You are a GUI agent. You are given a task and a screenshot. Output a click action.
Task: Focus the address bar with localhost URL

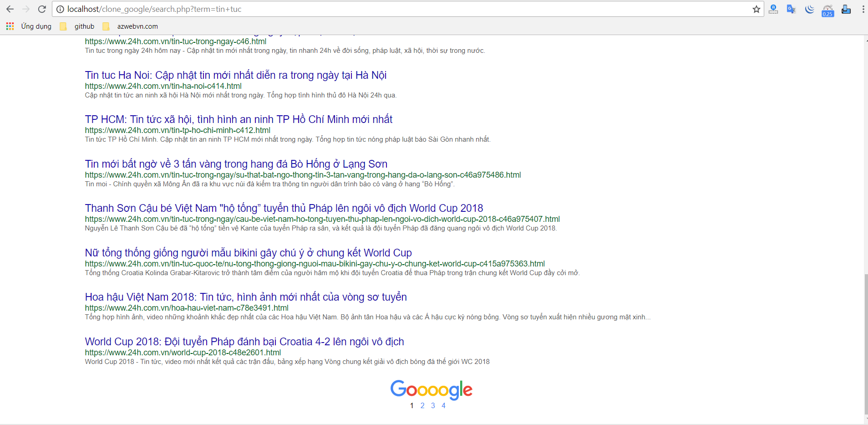coord(407,9)
